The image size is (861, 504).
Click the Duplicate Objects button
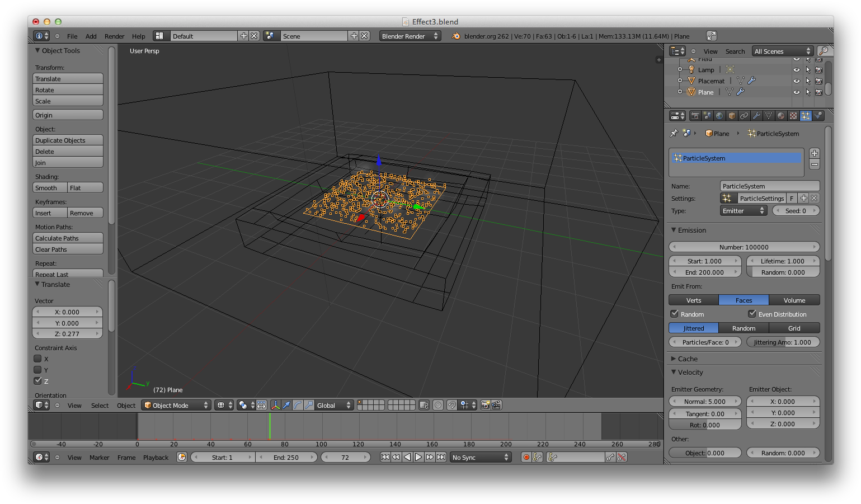coord(67,140)
